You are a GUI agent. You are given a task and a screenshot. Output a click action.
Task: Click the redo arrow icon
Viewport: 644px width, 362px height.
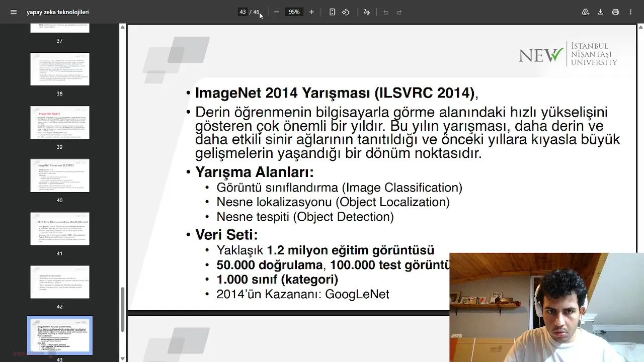tap(399, 12)
